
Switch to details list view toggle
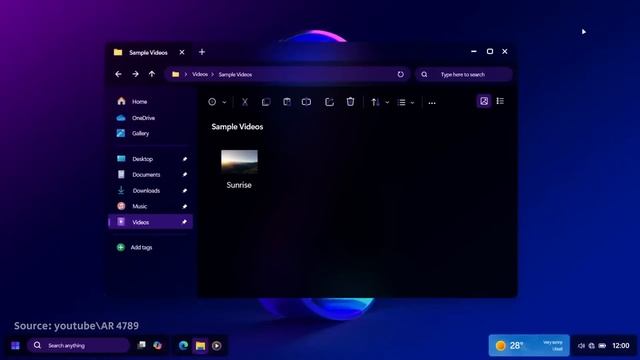(500, 101)
